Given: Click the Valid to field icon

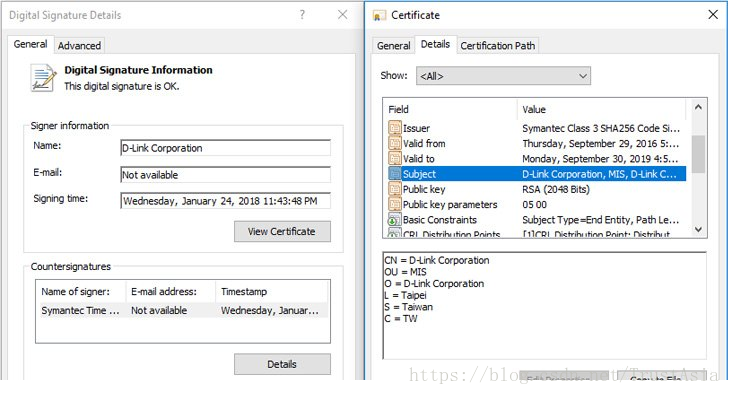Looking at the screenshot, I should tap(394, 158).
